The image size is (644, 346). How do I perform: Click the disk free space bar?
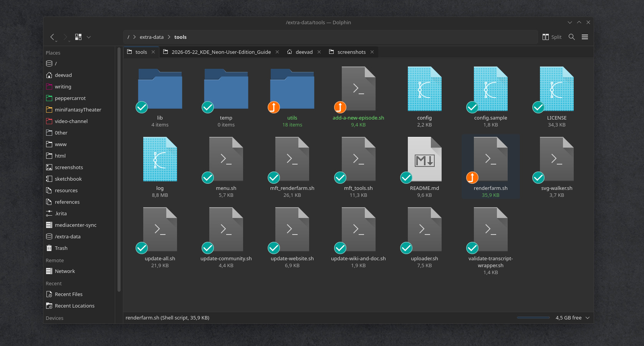pyautogui.click(x=533, y=318)
